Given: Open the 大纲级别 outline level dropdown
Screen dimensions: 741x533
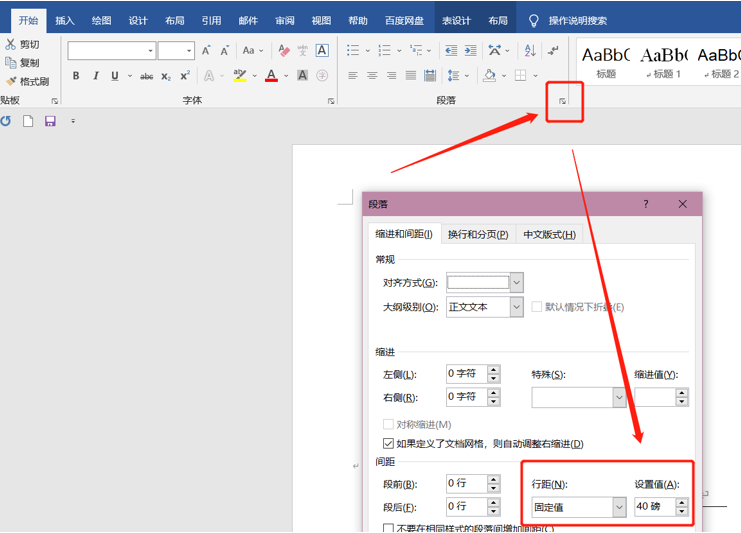Looking at the screenshot, I should [x=516, y=307].
